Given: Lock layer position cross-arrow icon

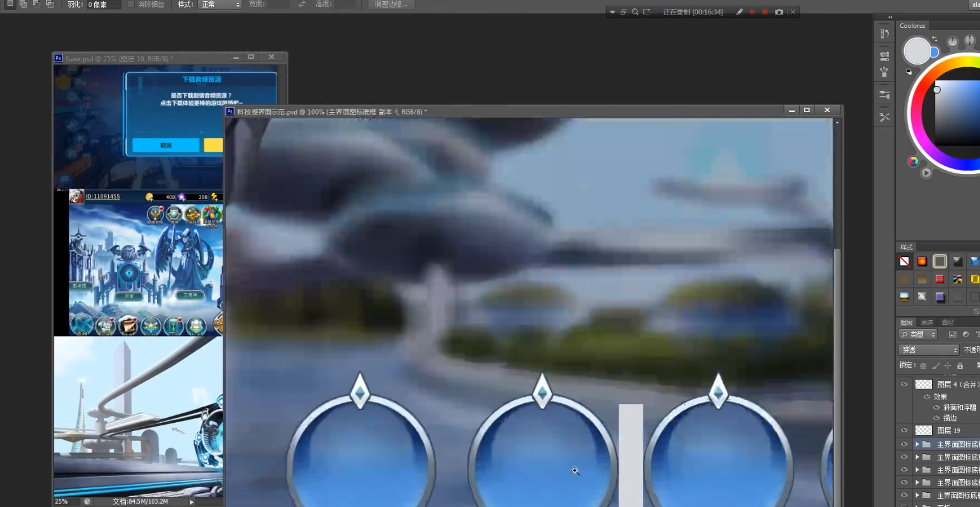Looking at the screenshot, I should pyautogui.click(x=948, y=366).
